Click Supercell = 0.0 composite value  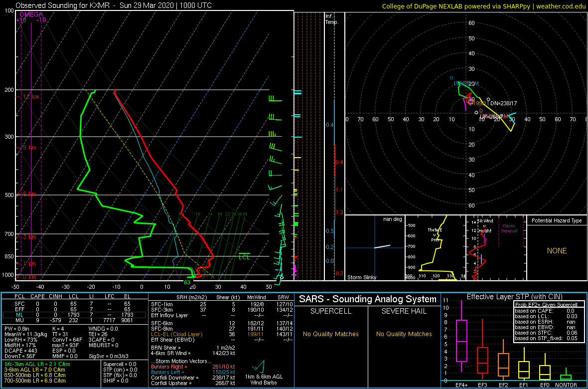120,365
